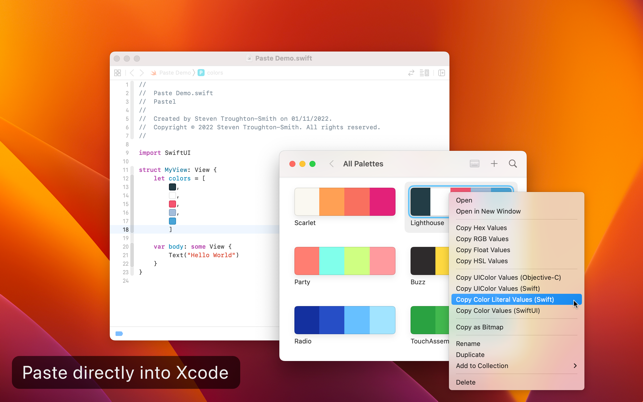Image resolution: width=643 pixels, height=402 pixels.
Task: Open search with the magnifier icon
Action: pos(513,164)
